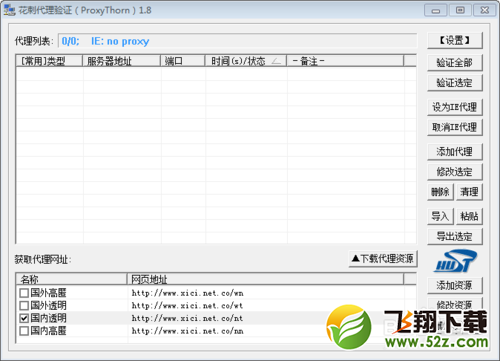Open the 【设置】 settings button
Viewport: 500px width, 361px height.
[455, 41]
